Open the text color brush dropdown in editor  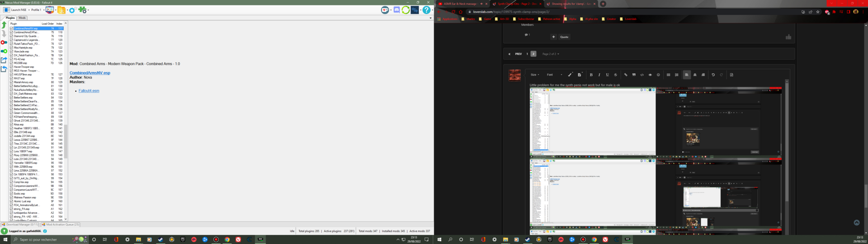[x=570, y=75]
